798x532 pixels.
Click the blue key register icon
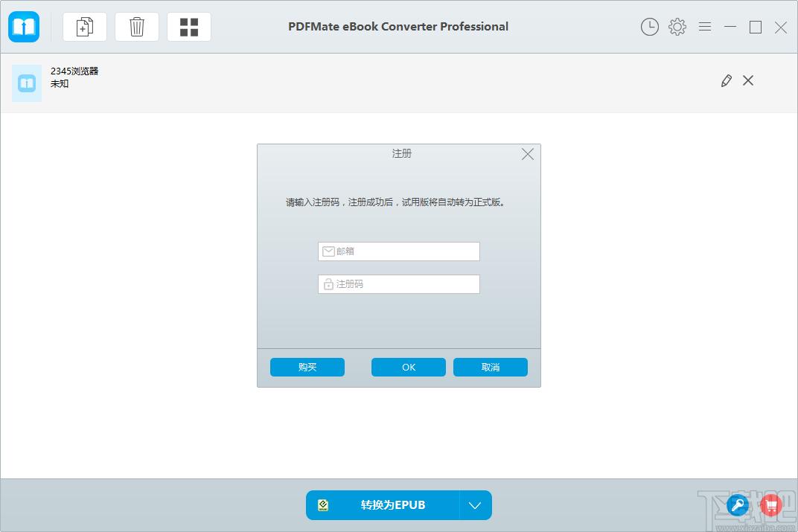pyautogui.click(x=738, y=505)
